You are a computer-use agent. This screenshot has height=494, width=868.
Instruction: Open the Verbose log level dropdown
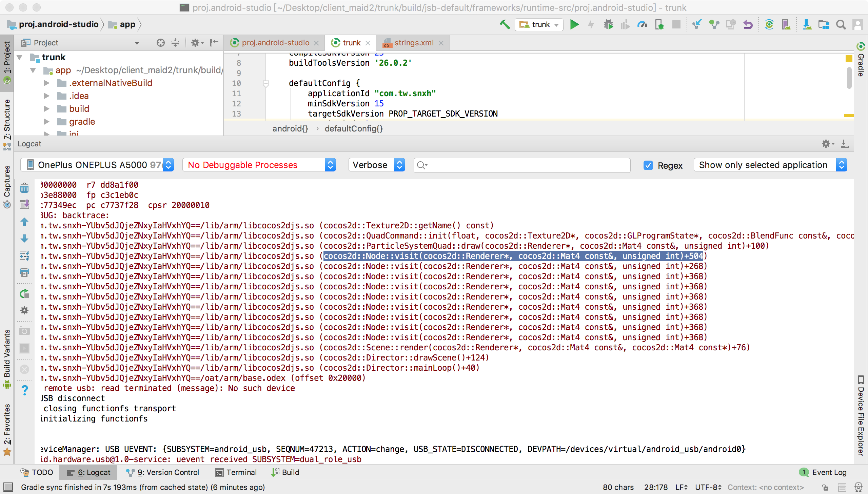376,165
